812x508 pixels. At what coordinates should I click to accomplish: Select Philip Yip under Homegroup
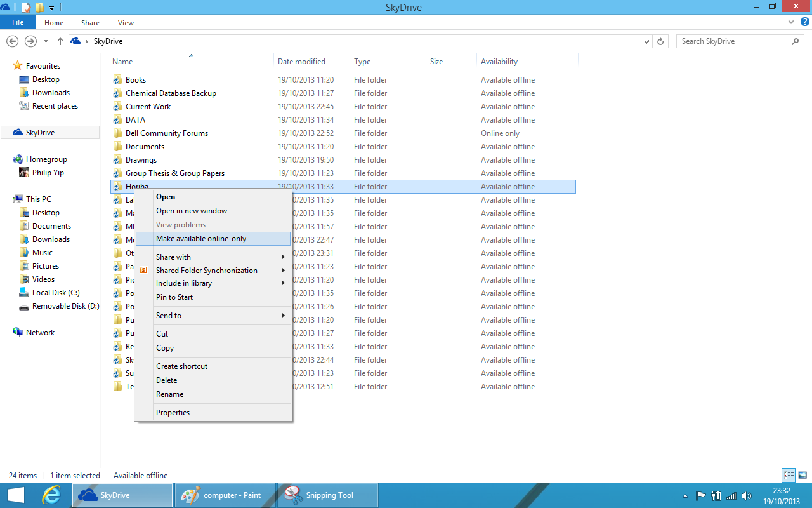tap(48, 173)
